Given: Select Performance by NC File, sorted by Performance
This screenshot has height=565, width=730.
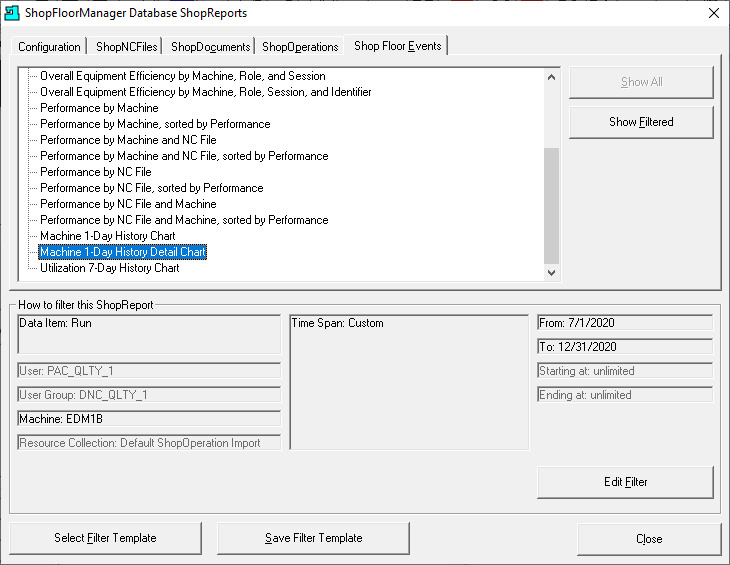Looking at the screenshot, I should [152, 188].
